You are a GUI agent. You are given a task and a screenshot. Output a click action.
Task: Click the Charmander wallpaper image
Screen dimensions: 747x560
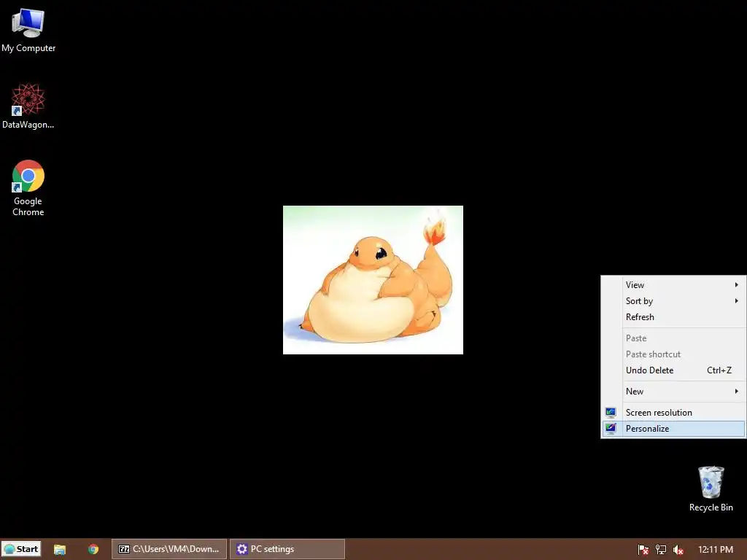(x=373, y=280)
